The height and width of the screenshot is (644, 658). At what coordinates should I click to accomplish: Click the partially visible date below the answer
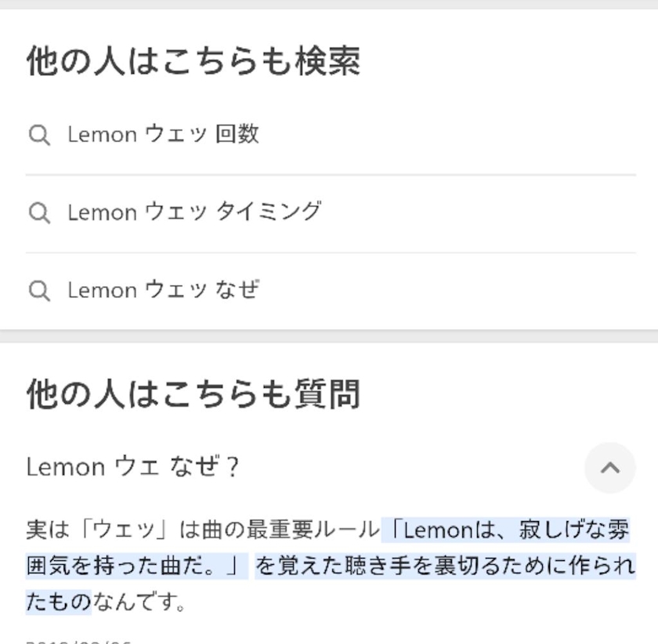[78, 640]
